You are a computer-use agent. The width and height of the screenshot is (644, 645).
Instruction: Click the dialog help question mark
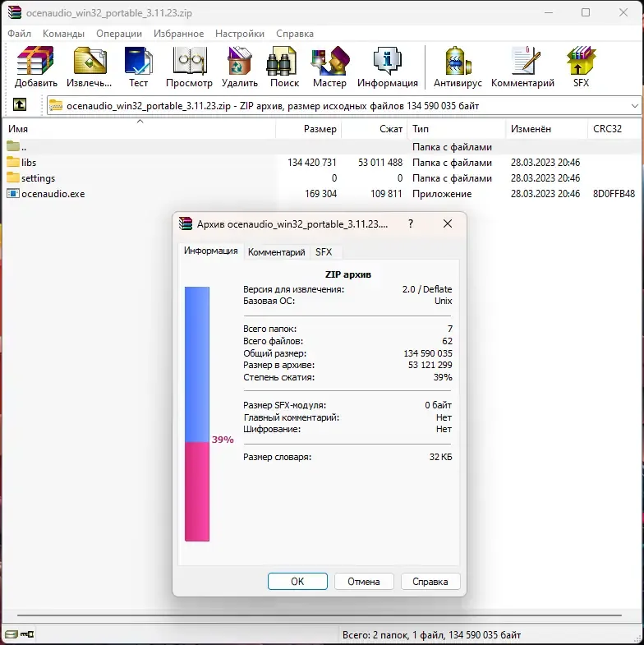click(411, 223)
